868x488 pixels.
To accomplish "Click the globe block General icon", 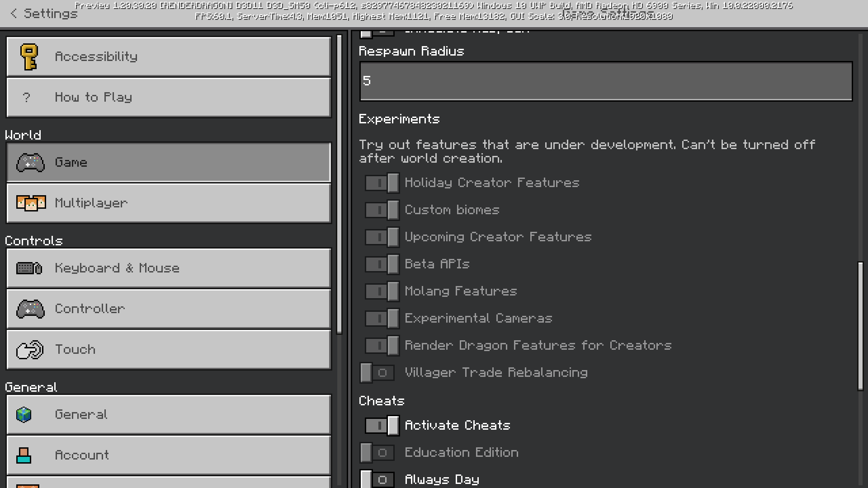I will pos(24,414).
